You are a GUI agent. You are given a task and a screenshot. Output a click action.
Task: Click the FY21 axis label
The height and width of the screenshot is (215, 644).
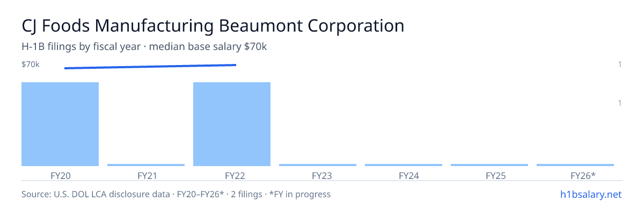click(146, 175)
